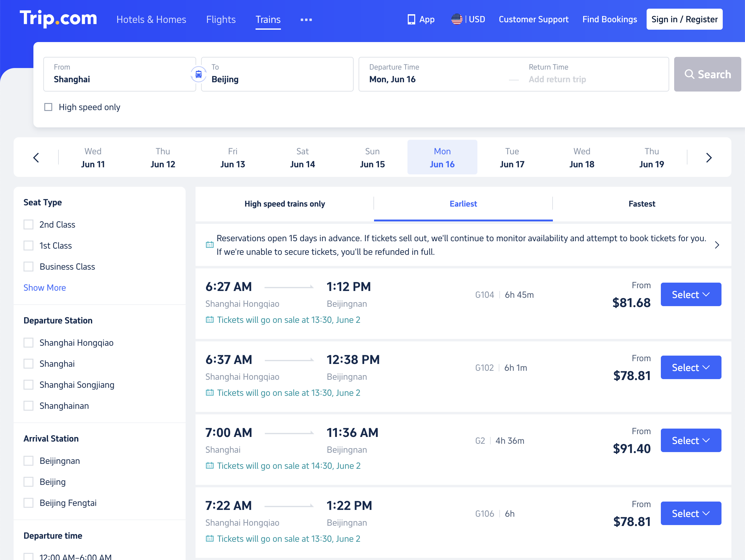Check the Beijing Fengtai arrival station

coord(29,503)
